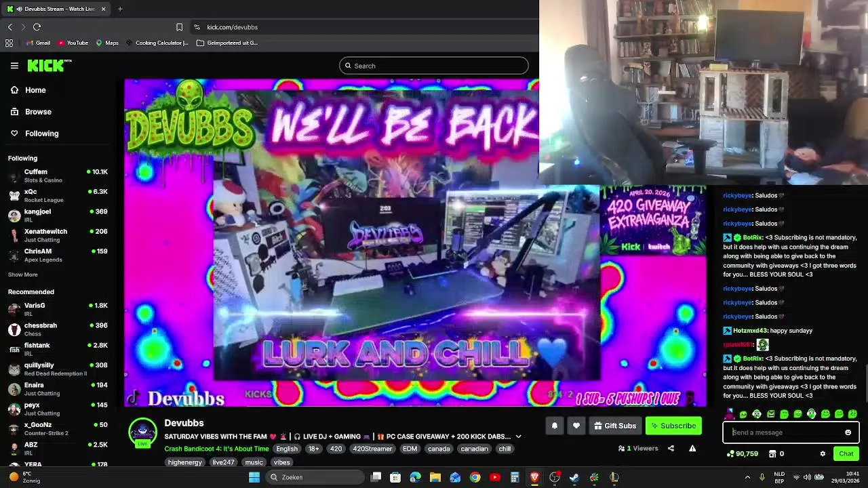Open Gmail bookmark
Viewport: 868px width, 488px height.
pyautogui.click(x=38, y=43)
